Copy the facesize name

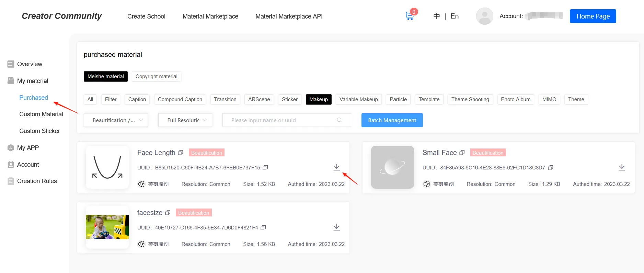[x=168, y=213]
